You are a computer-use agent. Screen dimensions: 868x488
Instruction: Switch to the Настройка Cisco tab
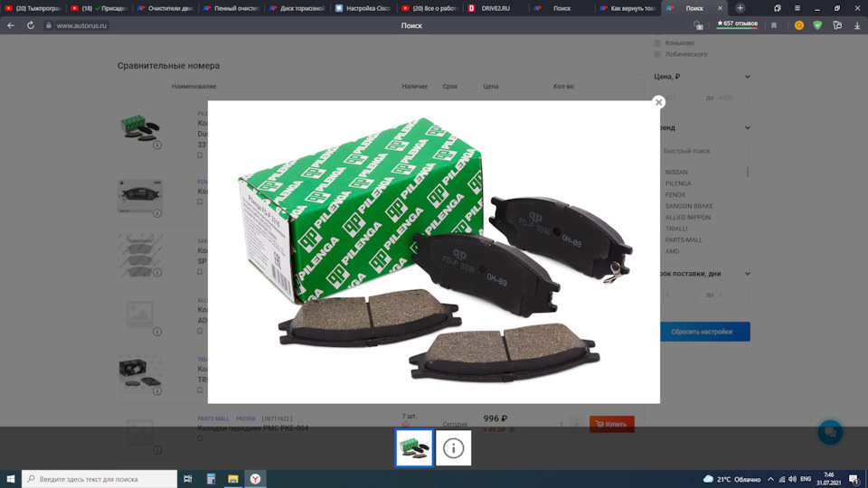click(x=364, y=8)
